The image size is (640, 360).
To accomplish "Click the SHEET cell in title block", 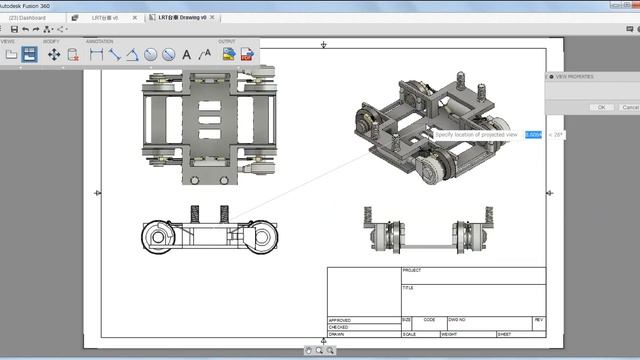I will pos(521,334).
